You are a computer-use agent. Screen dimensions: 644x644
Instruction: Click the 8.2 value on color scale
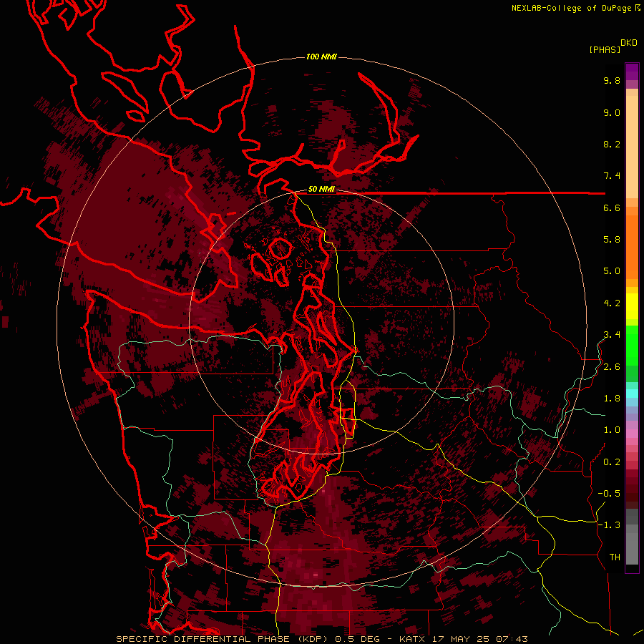(x=612, y=144)
